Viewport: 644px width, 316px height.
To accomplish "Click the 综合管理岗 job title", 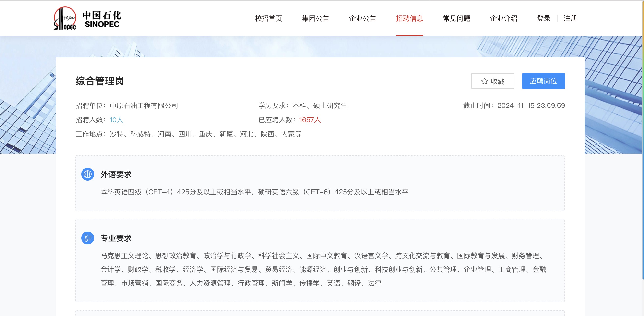I will pyautogui.click(x=100, y=81).
